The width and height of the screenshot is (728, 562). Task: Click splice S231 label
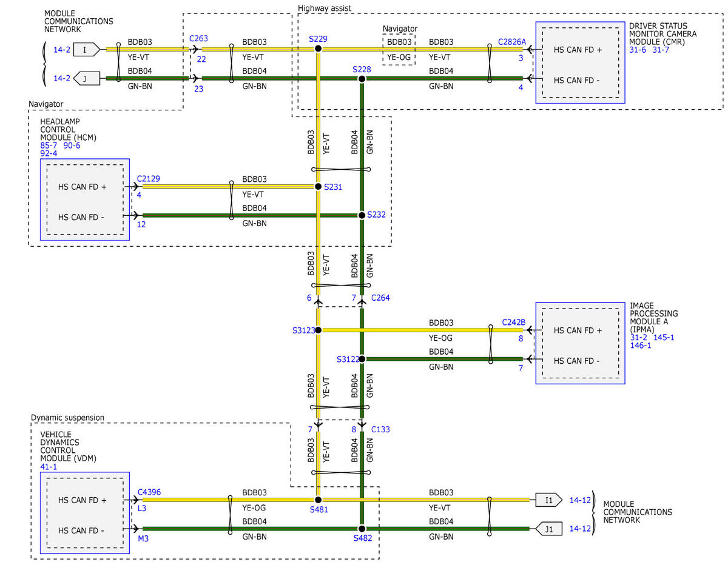(x=334, y=187)
